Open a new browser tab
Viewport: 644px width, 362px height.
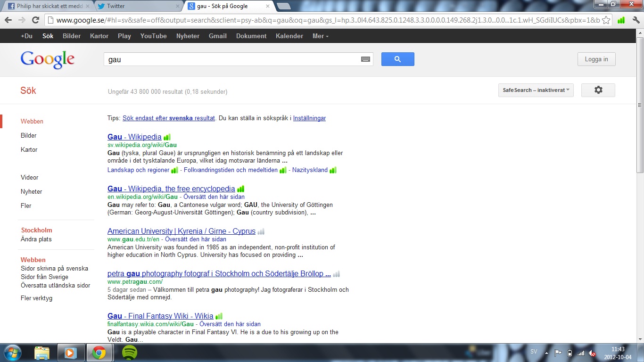pyautogui.click(x=283, y=6)
